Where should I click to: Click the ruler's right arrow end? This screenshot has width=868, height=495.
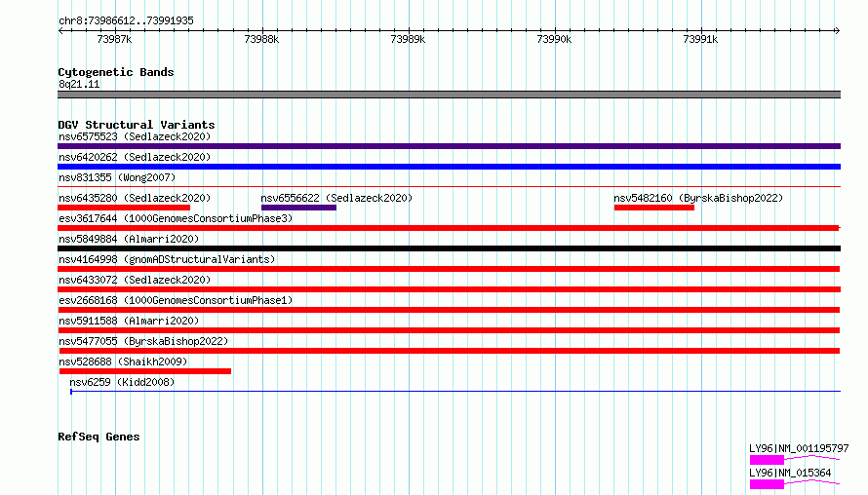837,30
